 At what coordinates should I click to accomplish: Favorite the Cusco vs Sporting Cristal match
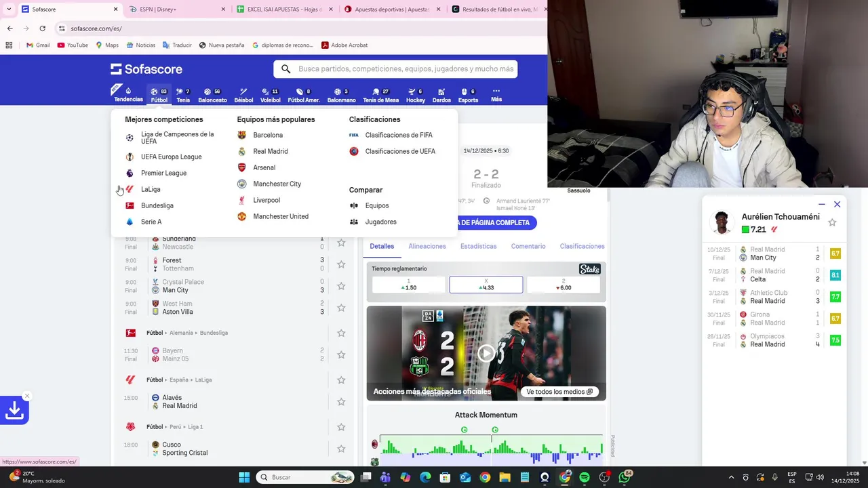(x=341, y=449)
